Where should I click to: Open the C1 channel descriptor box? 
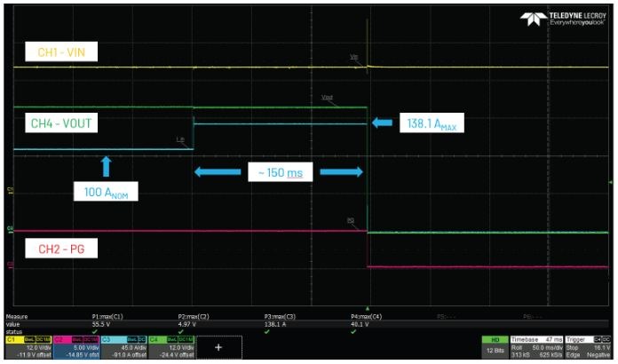(x=28, y=347)
